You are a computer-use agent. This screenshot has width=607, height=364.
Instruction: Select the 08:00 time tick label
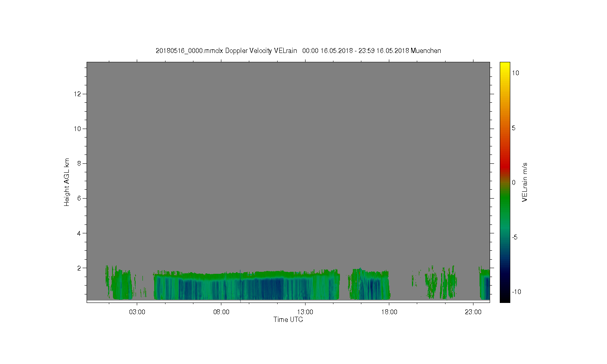(221, 312)
